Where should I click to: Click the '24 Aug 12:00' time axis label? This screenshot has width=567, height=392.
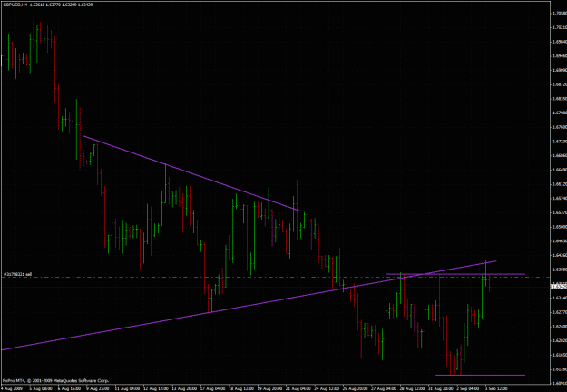point(325,388)
